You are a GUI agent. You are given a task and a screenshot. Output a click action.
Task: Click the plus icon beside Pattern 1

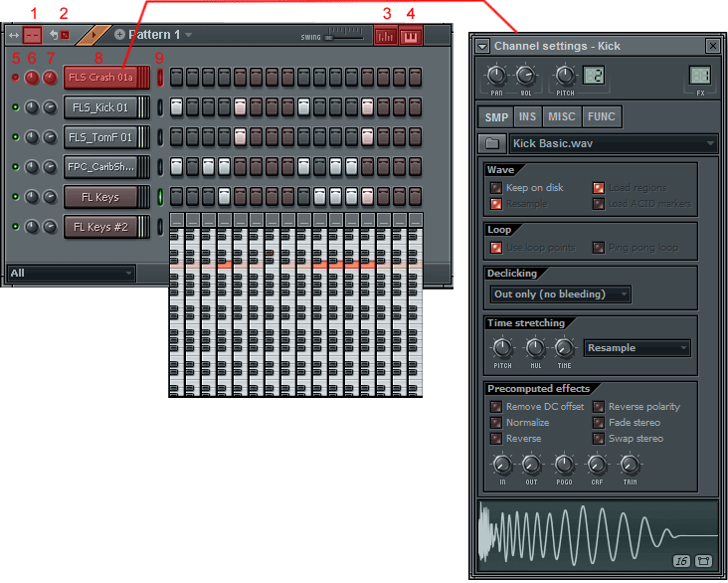[x=119, y=35]
